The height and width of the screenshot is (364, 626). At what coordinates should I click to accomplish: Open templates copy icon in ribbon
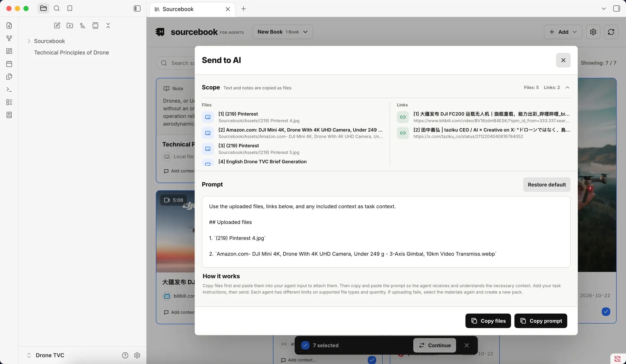pyautogui.click(x=9, y=77)
